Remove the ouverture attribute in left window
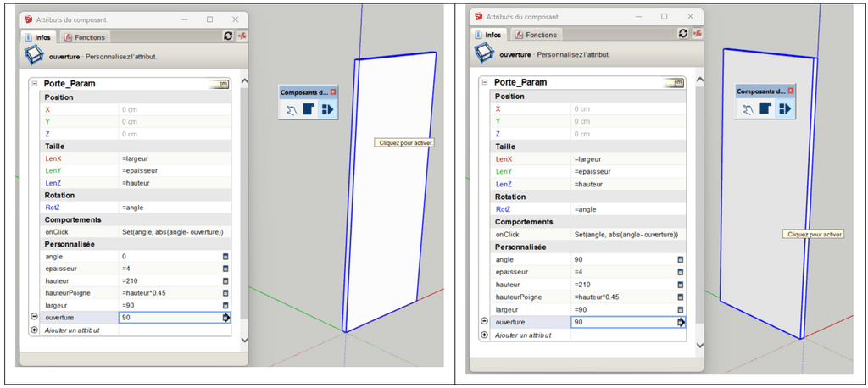This screenshot has width=868, height=388. coord(34,317)
